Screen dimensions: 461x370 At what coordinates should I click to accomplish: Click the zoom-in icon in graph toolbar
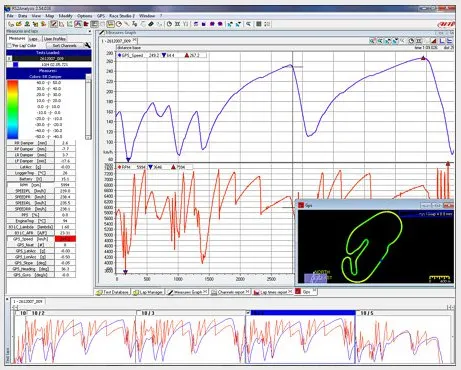tap(372, 41)
